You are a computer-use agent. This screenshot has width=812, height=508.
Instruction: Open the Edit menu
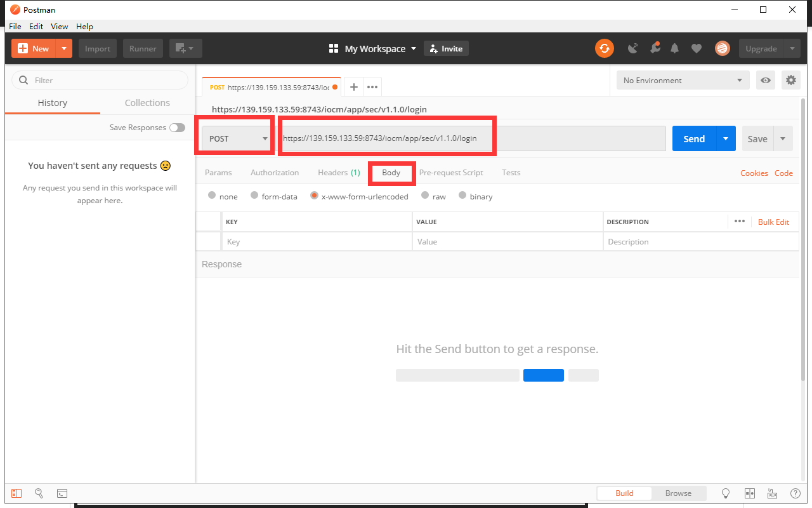pos(36,26)
